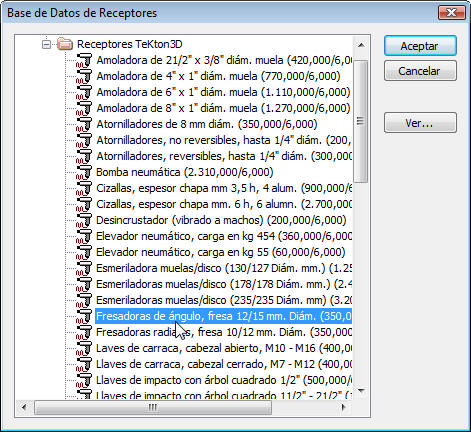471x432 pixels.
Task: Select Cizallas, espesor chapa mm. 6 h entry
Action: pyautogui.click(x=224, y=204)
